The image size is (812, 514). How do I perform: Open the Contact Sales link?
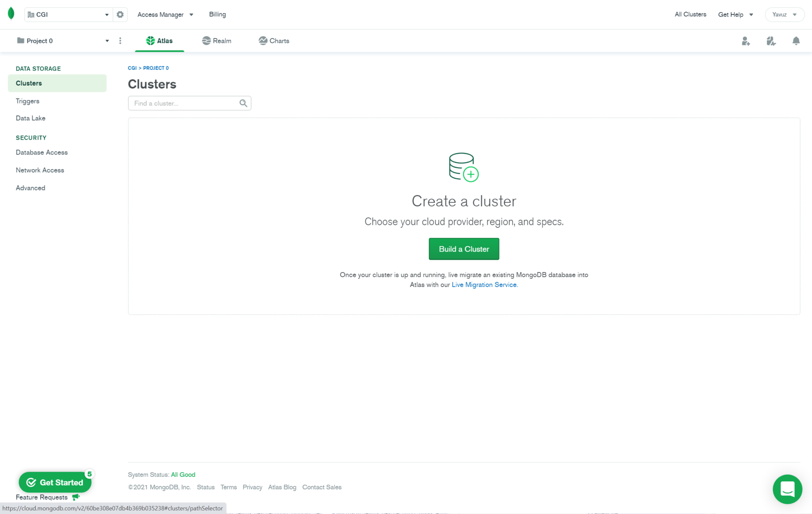(322, 487)
